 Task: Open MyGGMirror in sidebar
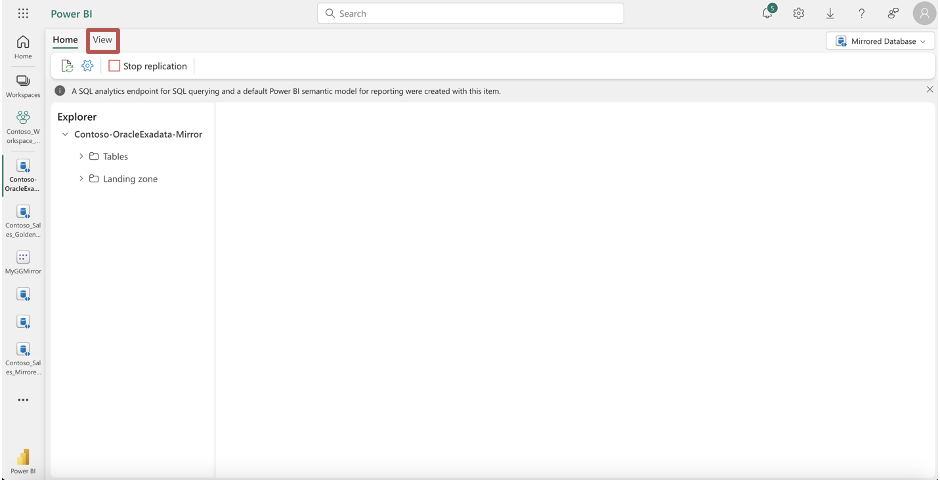23,263
